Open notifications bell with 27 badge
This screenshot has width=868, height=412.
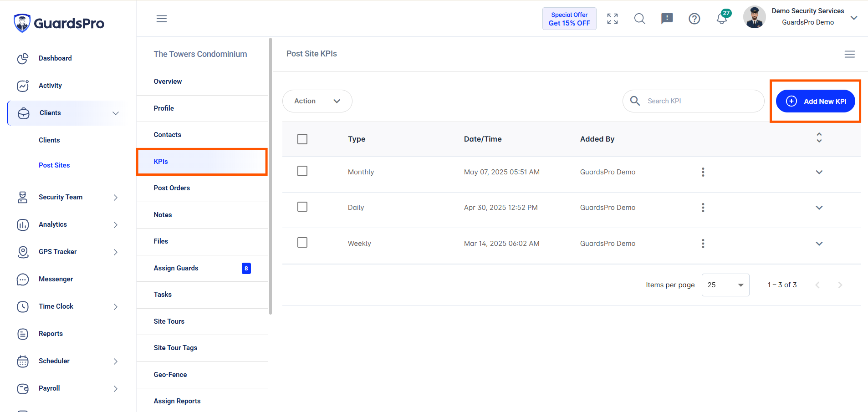[x=723, y=17]
